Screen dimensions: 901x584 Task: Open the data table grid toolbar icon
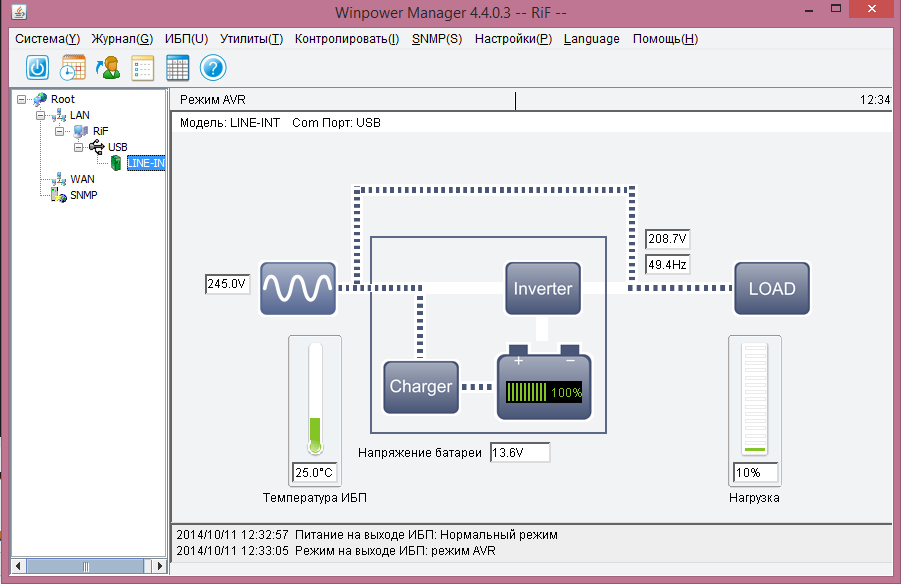coord(178,68)
